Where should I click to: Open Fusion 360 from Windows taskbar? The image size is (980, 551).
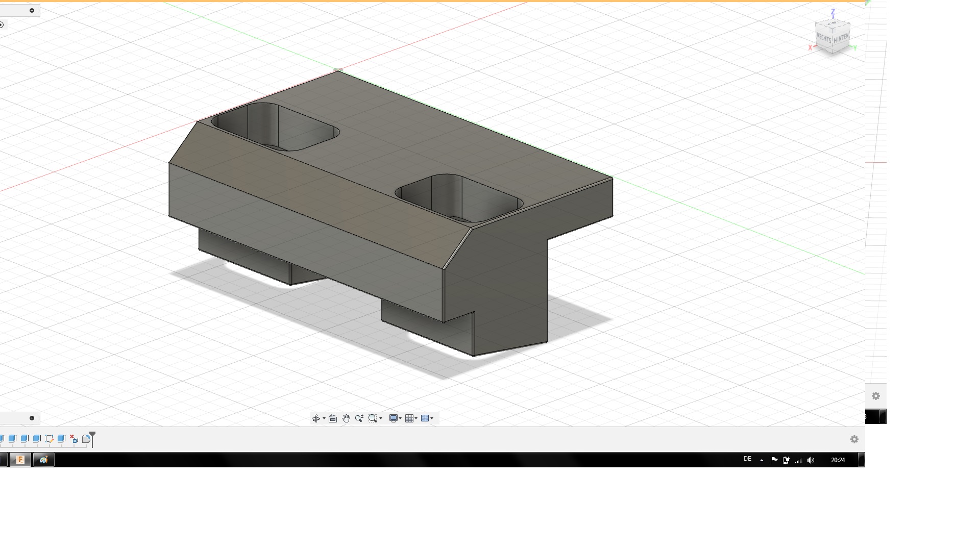pos(20,460)
